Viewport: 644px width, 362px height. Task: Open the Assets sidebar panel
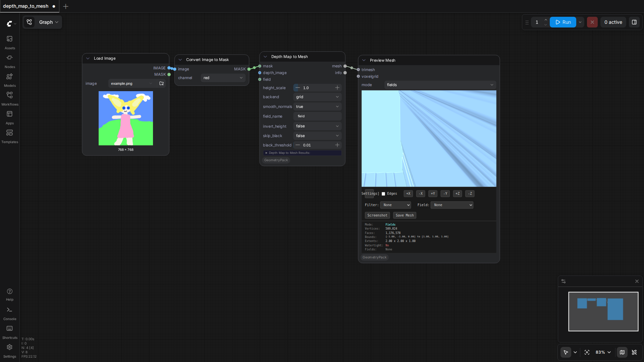point(10,43)
